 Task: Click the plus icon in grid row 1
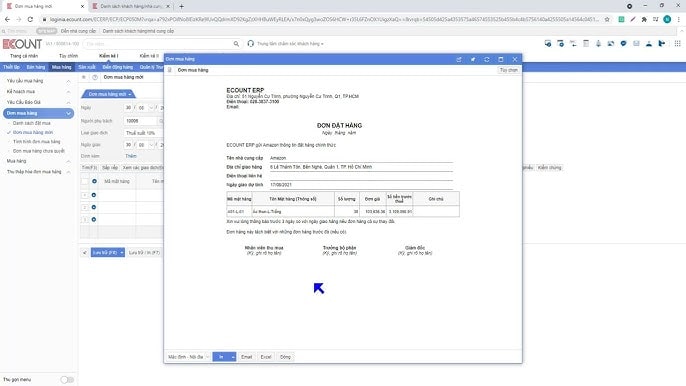point(94,195)
